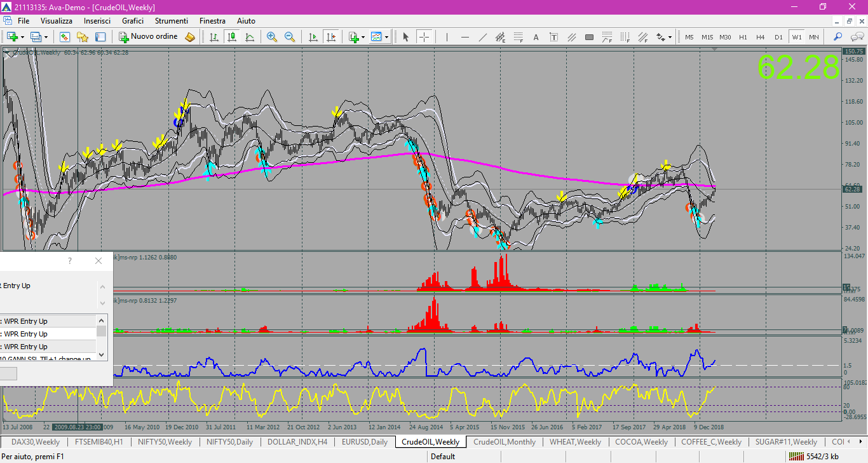Viewport: 868px width, 463px height.
Task: Open the Strumenti menu
Action: coord(171,21)
